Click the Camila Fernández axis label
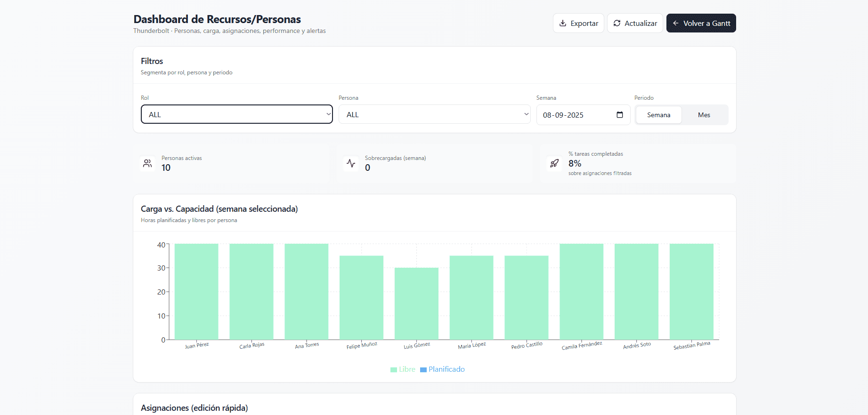Screen dimensions: 868x415 click(x=582, y=346)
